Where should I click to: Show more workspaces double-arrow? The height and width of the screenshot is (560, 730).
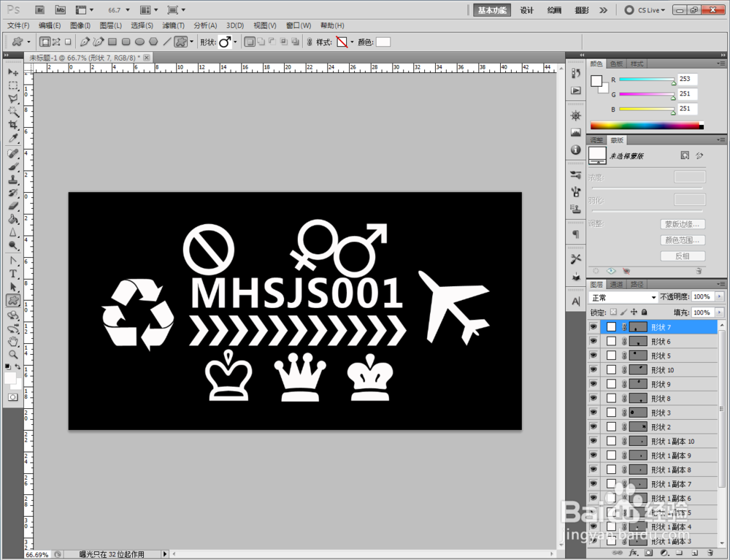604,9
